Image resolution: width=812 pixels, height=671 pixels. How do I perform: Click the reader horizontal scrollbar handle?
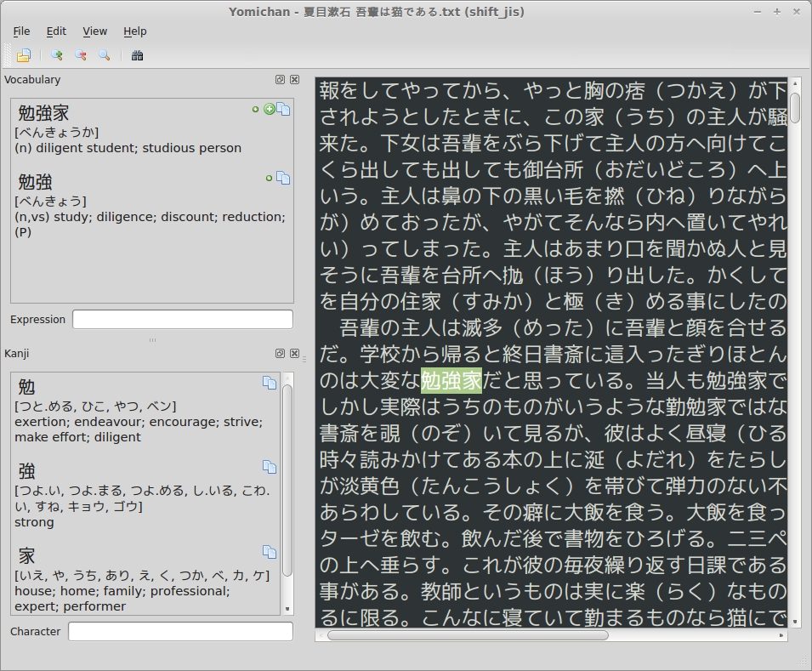[468, 635]
